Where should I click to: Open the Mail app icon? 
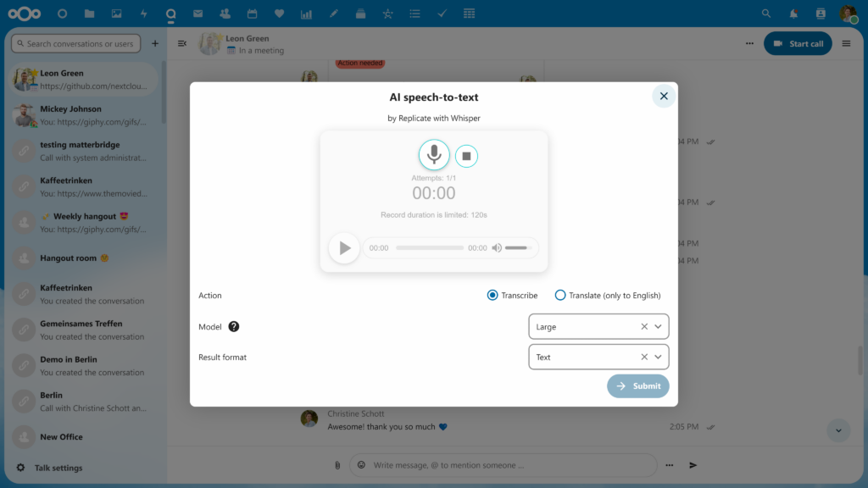(x=198, y=13)
